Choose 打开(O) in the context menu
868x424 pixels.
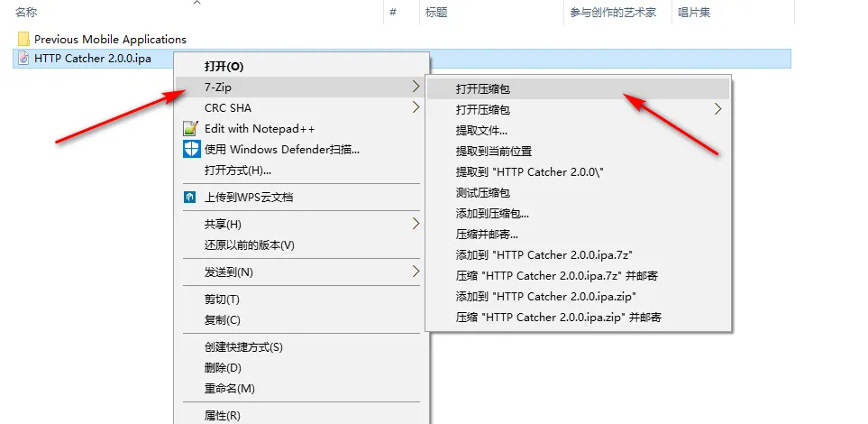[x=302, y=67]
